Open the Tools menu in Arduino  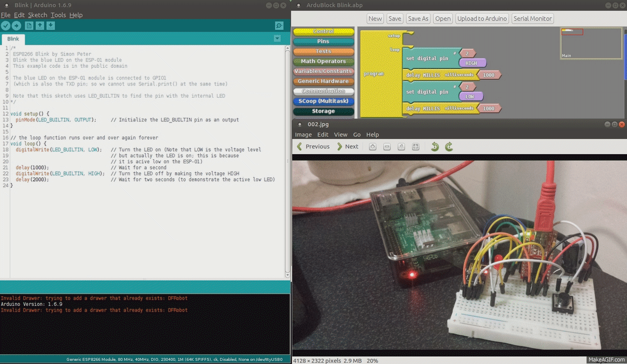pos(58,15)
